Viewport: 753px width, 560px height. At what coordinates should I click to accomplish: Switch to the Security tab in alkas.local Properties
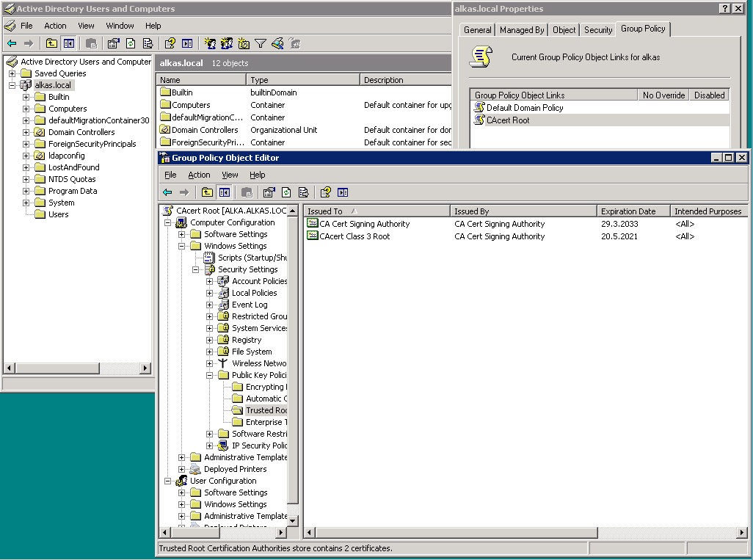coord(598,30)
